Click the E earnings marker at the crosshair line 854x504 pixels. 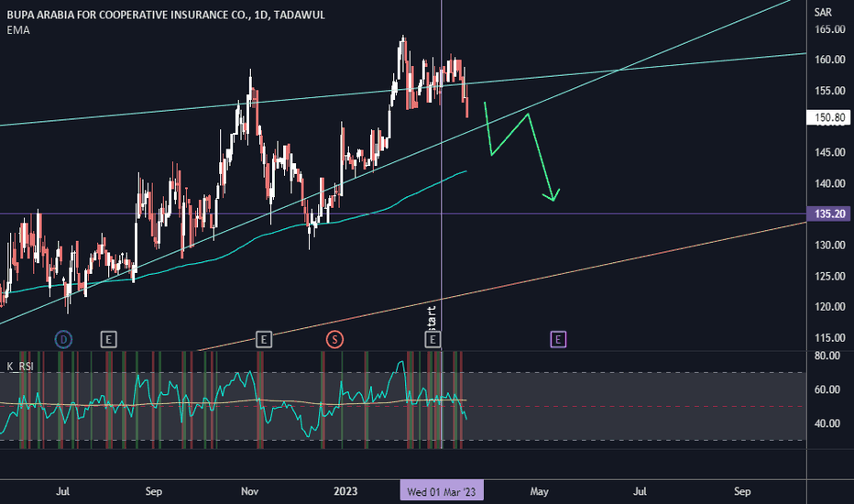pos(432,340)
